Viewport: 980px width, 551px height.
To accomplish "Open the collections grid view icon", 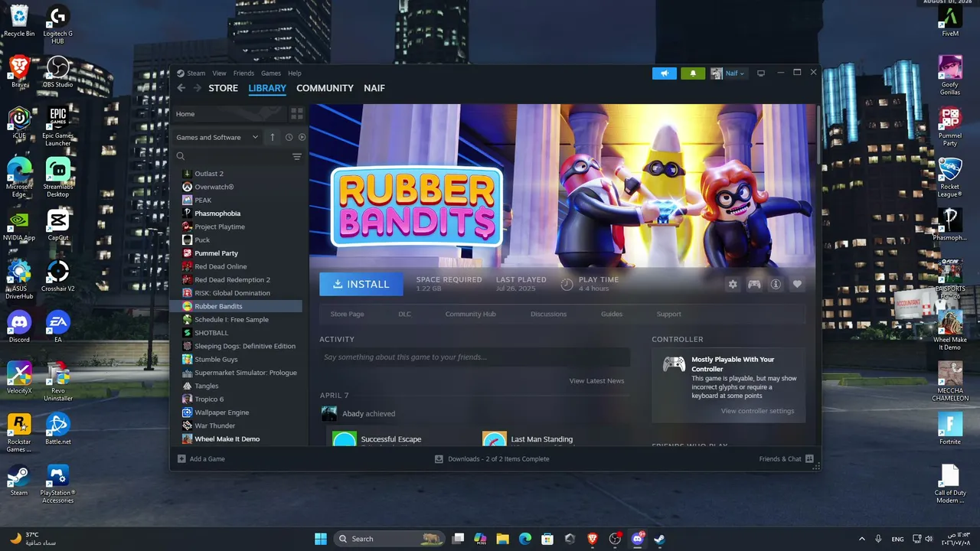I will tap(296, 114).
